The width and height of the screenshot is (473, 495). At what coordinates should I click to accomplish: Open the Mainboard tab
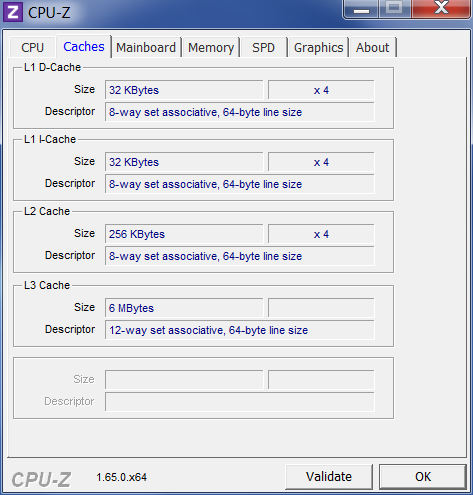click(x=146, y=47)
